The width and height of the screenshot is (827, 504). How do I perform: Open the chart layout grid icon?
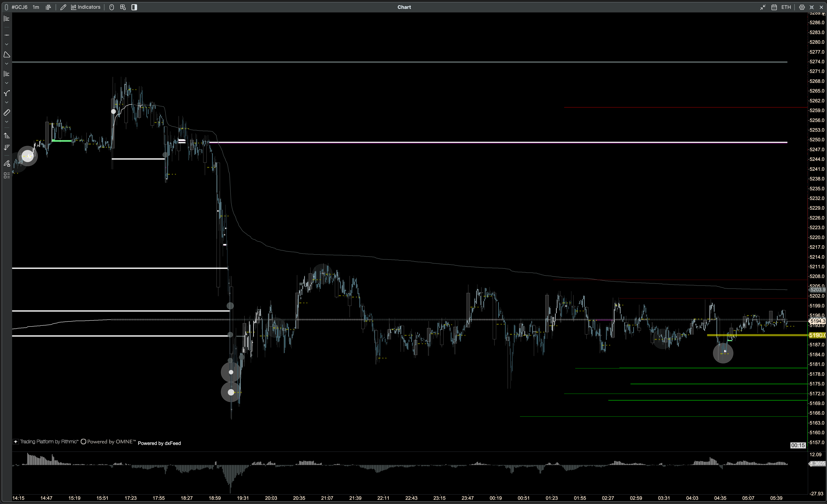coord(123,7)
